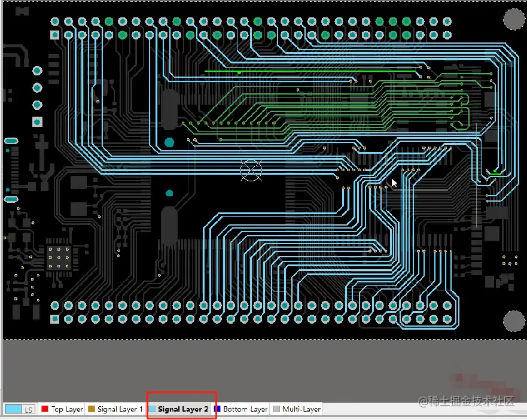Switch to the Top Layer tab

coord(62,409)
